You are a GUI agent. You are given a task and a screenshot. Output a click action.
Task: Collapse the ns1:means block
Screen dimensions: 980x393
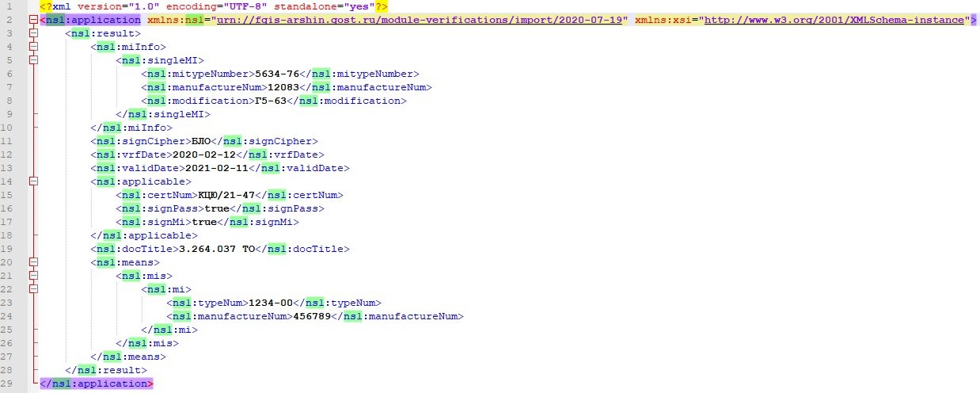pyautogui.click(x=32, y=262)
